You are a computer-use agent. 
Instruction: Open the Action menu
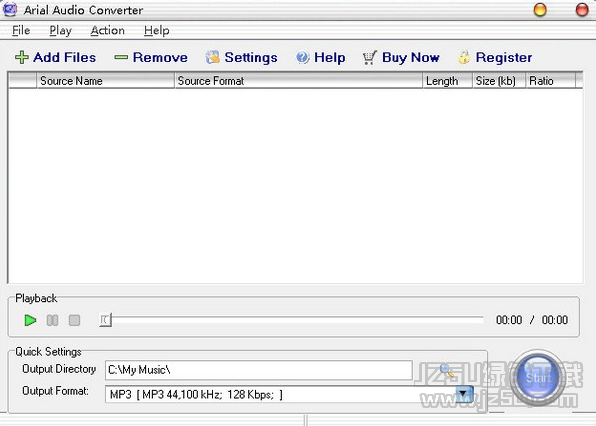pos(108,30)
